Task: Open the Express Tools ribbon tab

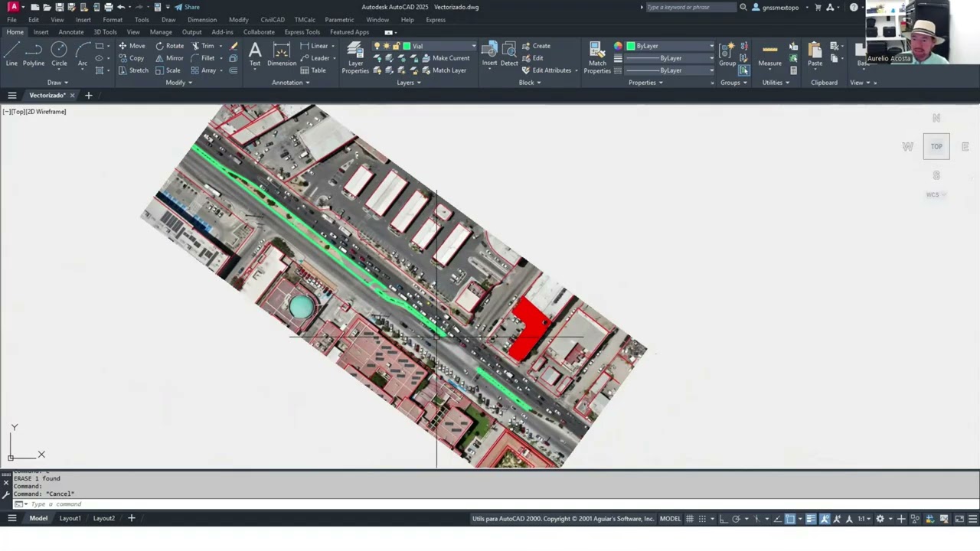Action: pyautogui.click(x=302, y=32)
